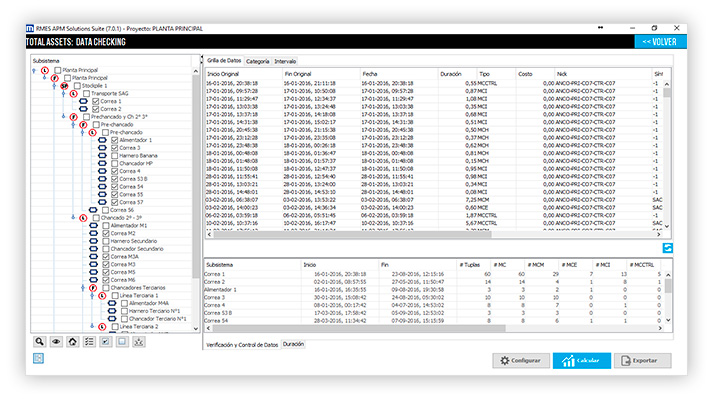The height and width of the screenshot is (399, 716).
Task: Click the Chancador MP equipment icon
Action: (x=102, y=163)
